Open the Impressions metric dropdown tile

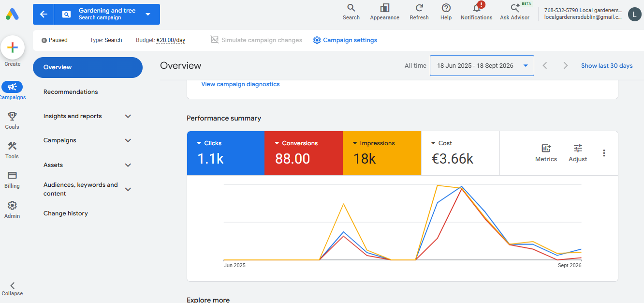click(x=382, y=153)
